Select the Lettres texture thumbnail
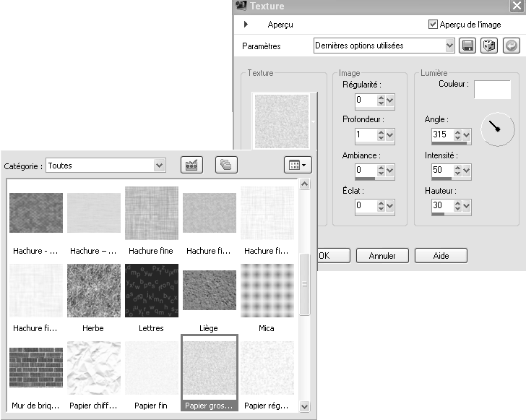This screenshot has height=420, width=526. coord(151,291)
